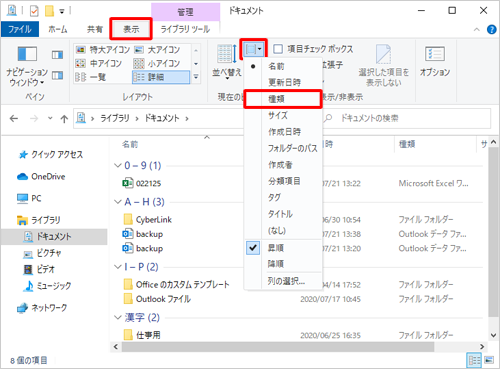This screenshot has width=500, height=369.
Task: Select 一覧 list layout
Action: coord(91,77)
